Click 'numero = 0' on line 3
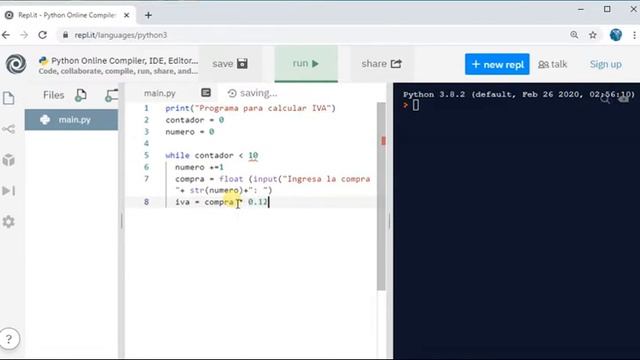The height and width of the screenshot is (360, 640). click(x=190, y=132)
